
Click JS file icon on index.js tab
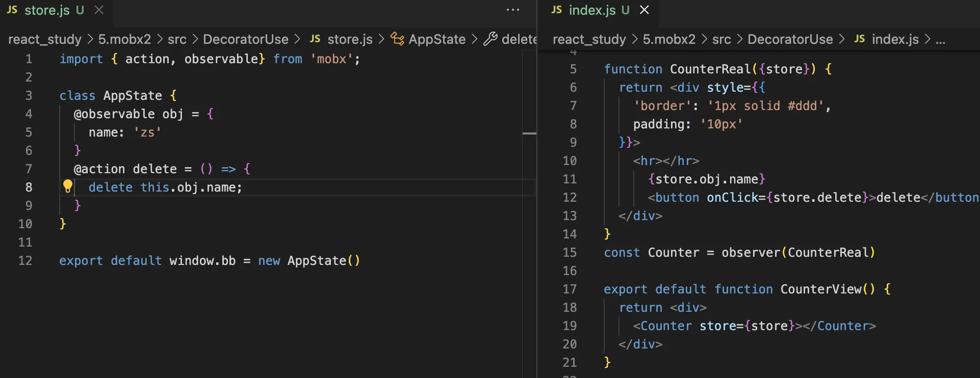[x=557, y=10]
